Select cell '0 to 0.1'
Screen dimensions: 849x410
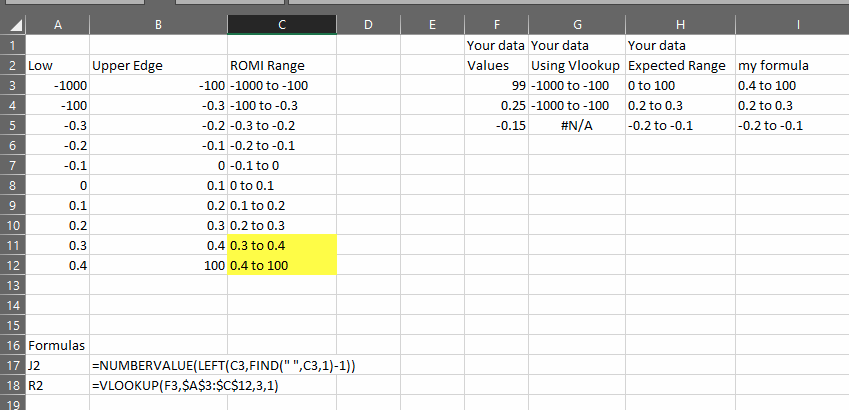[282, 186]
